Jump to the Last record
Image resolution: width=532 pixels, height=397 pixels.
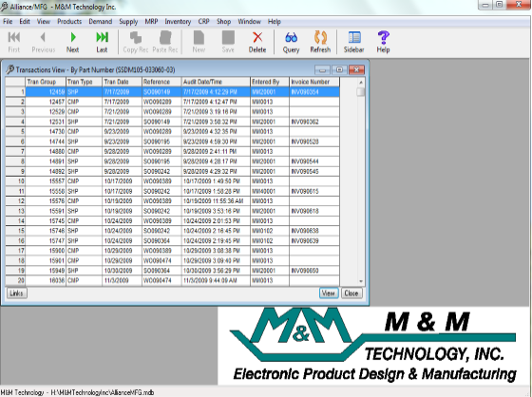(102, 42)
